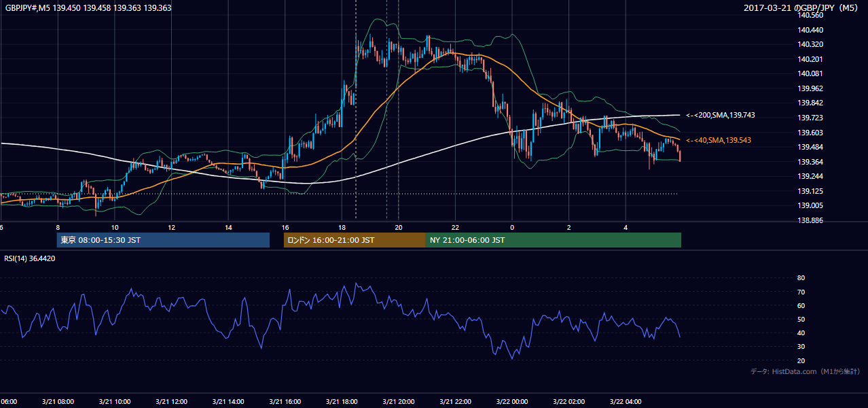Click the hour 12 tick under the chart
Image resolution: width=868 pixels, height=408 pixels.
coord(172,227)
